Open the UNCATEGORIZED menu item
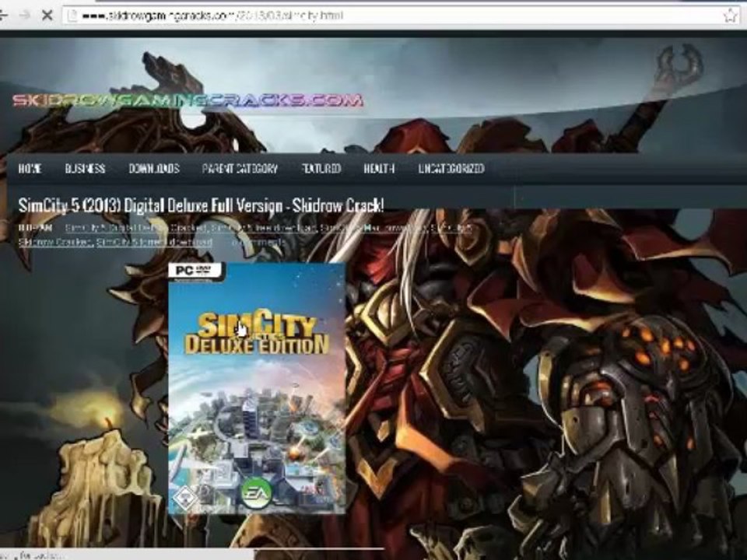 click(451, 169)
